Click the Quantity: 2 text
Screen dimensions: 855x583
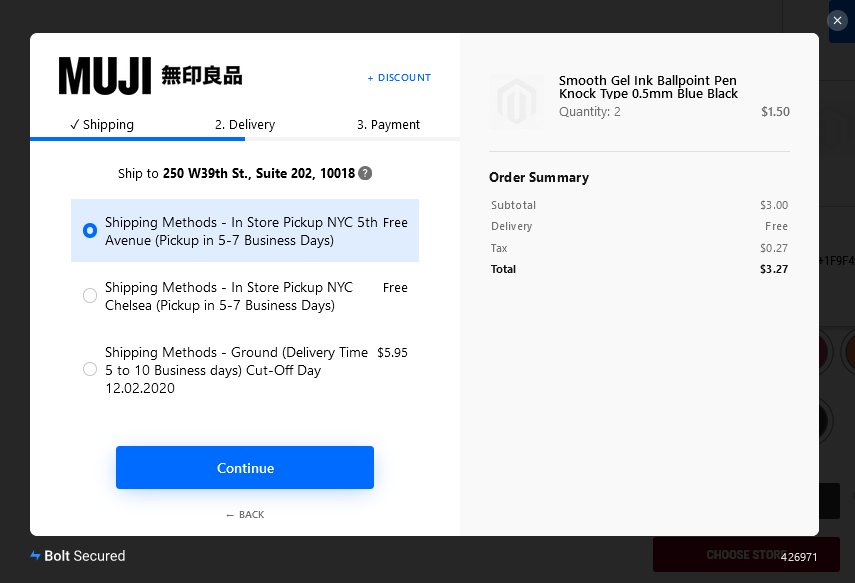(x=589, y=112)
